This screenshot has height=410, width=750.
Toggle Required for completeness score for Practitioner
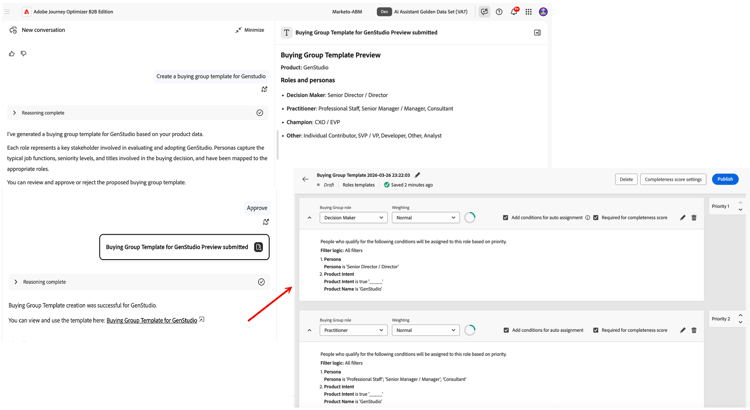click(x=596, y=330)
